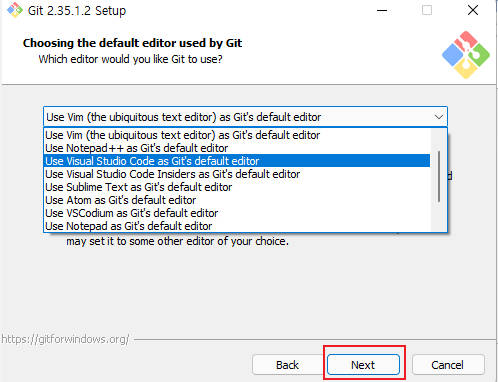
Task: Expand the default editor combo box arrow
Action: pyautogui.click(x=439, y=117)
